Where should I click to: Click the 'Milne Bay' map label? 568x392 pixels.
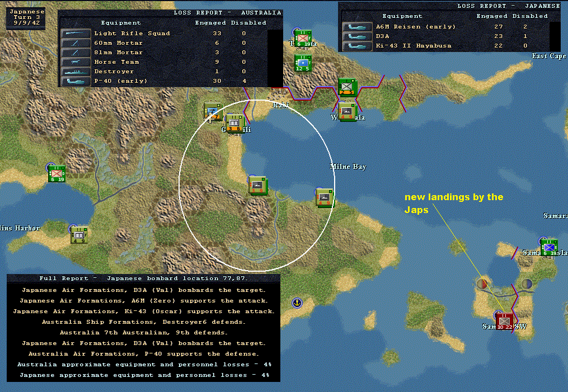[x=348, y=167]
